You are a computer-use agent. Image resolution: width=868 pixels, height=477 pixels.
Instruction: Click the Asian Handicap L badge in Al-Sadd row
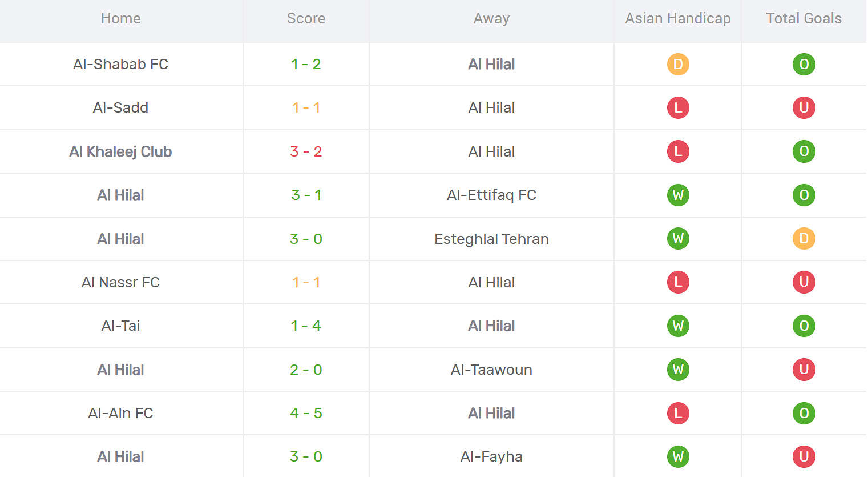(x=678, y=107)
